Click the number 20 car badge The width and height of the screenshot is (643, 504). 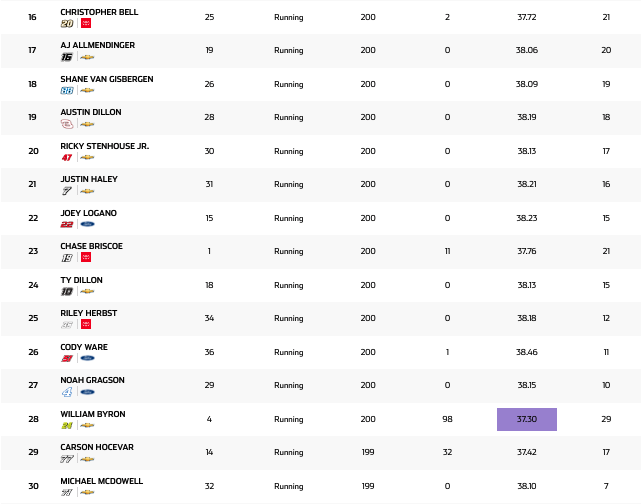pyautogui.click(x=67, y=23)
